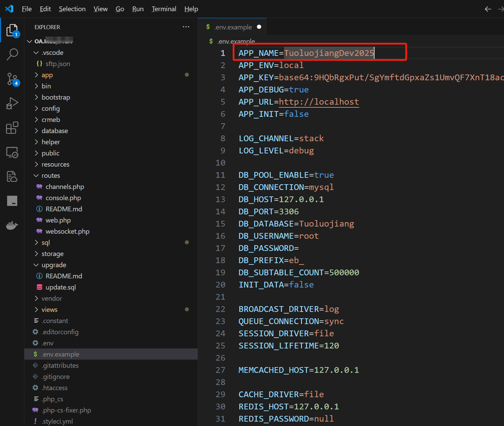This screenshot has height=426, width=504.
Task: Open the Explorer view in activity bar
Action: [12, 30]
